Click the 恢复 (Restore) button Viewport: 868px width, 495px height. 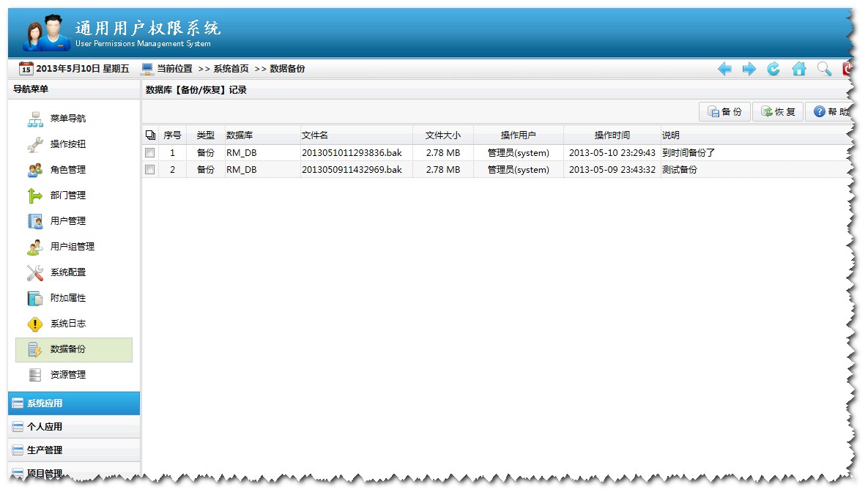(x=777, y=111)
